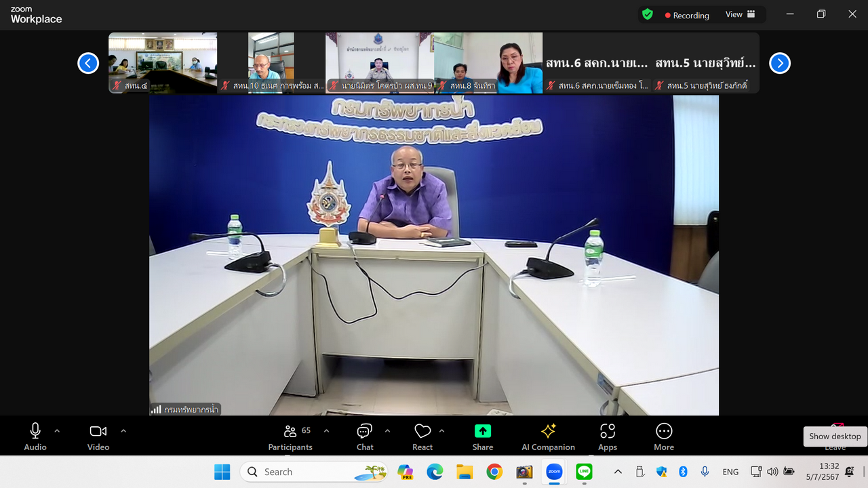Switch the ENG input language
Screen dimensions: 868x488
(x=730, y=472)
